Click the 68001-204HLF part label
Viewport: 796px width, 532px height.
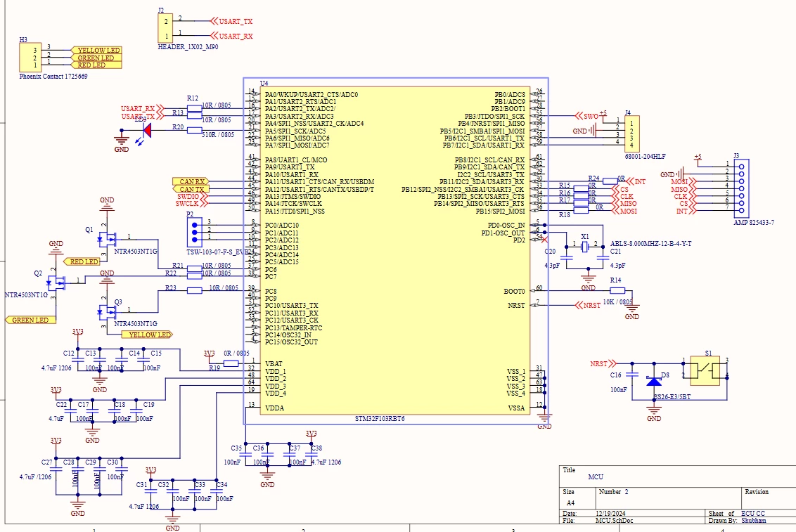click(x=646, y=156)
